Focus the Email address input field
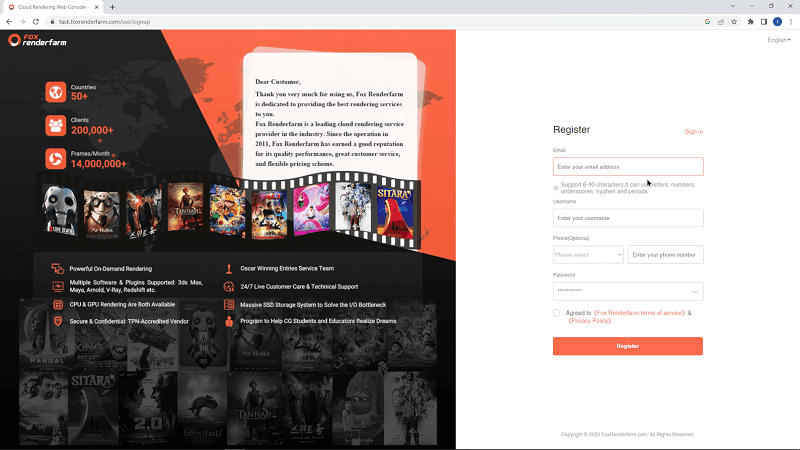Screen dimensions: 800x450 (627, 167)
